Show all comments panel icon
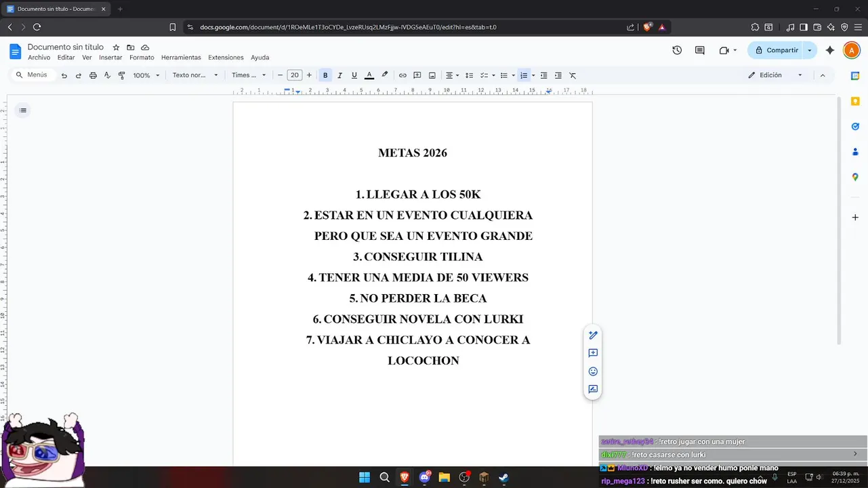868x488 pixels. (x=700, y=50)
